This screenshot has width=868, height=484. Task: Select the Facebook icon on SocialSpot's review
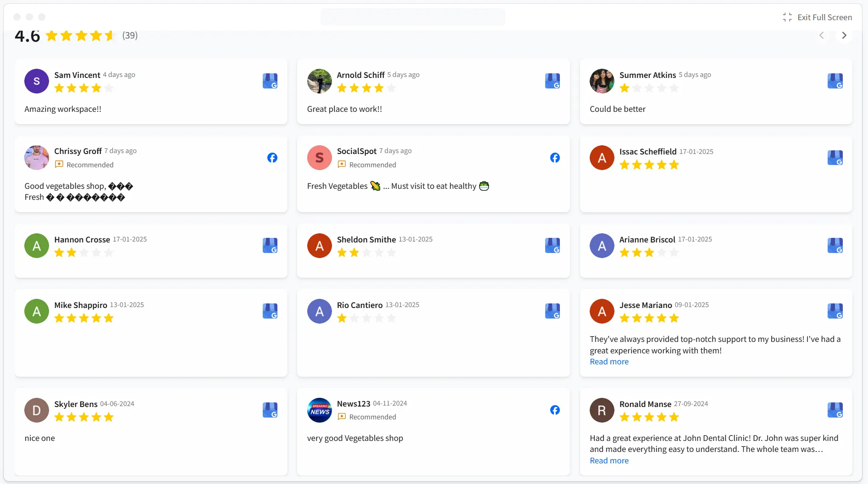pyautogui.click(x=555, y=158)
